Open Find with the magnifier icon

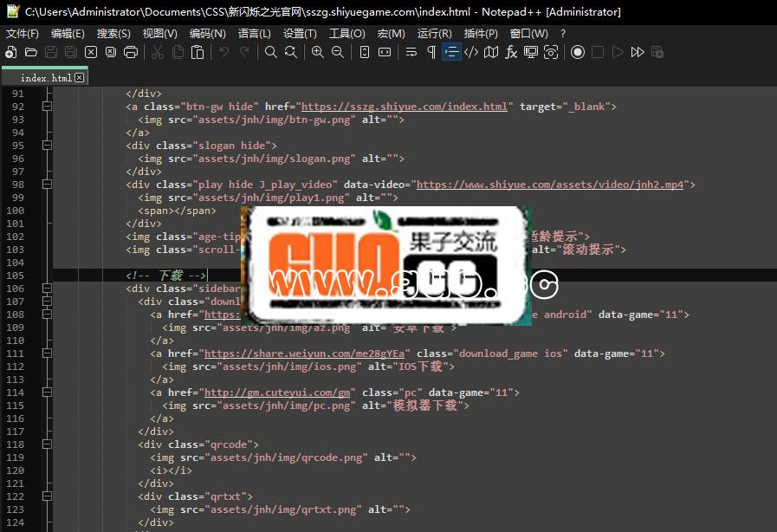tap(270, 52)
